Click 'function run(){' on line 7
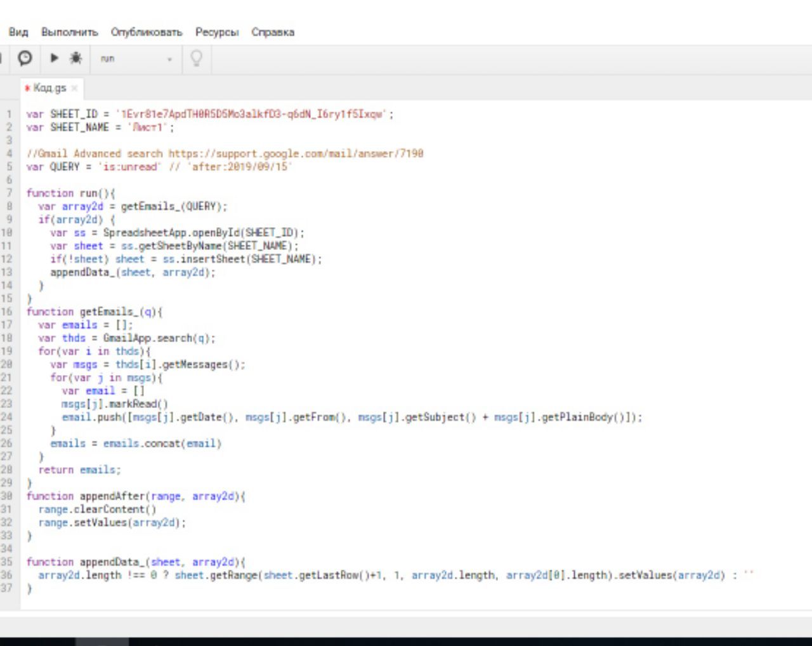This screenshot has height=646, width=812. click(x=70, y=194)
